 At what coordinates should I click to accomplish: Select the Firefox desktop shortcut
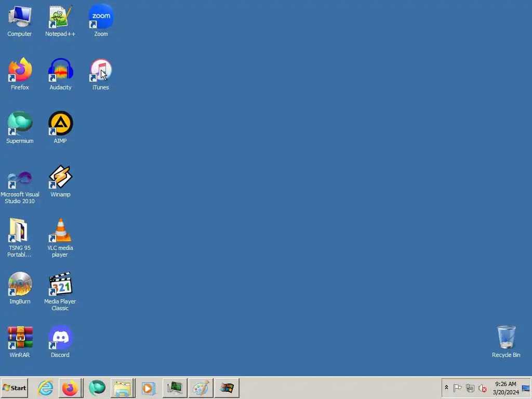pyautogui.click(x=20, y=74)
